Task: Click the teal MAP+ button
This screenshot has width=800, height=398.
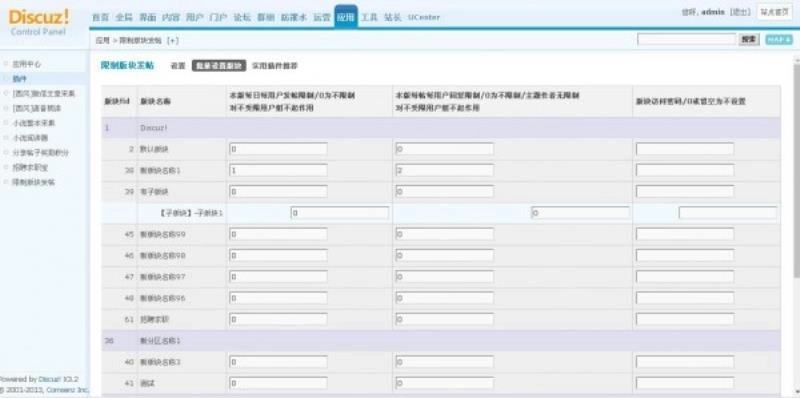Action: [779, 40]
